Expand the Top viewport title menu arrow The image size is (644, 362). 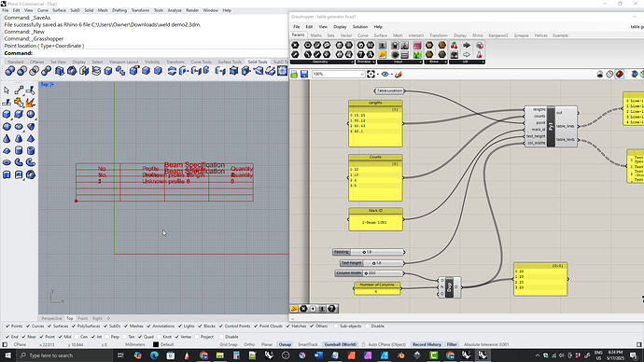tap(52, 85)
